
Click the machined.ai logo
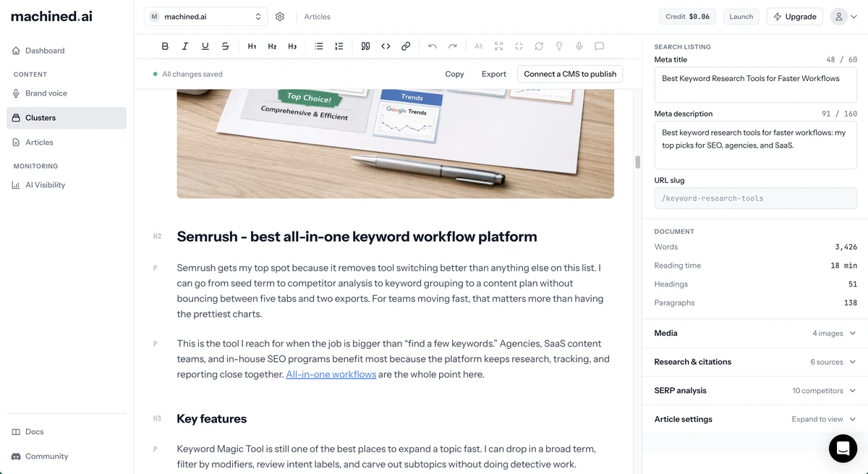[51, 16]
